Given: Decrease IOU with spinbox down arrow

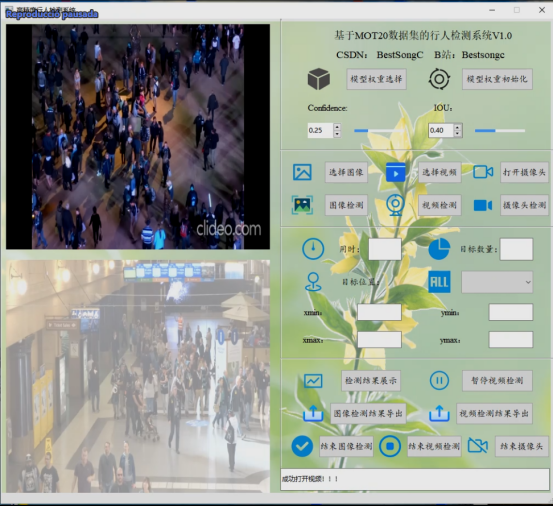Looking at the screenshot, I should [x=458, y=134].
